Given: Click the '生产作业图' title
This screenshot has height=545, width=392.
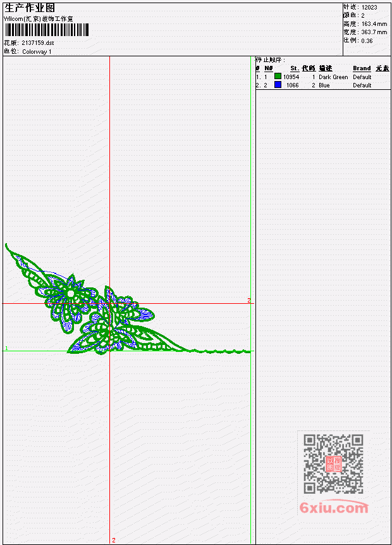Looking at the screenshot, I should point(30,8).
